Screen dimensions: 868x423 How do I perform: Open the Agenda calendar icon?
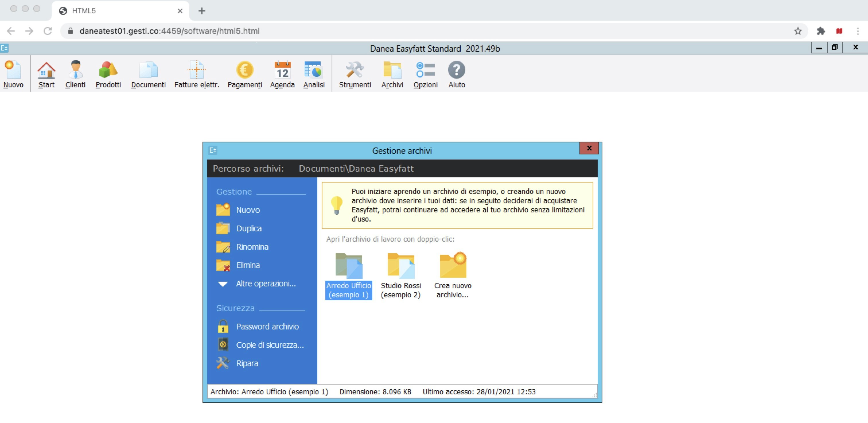(282, 73)
